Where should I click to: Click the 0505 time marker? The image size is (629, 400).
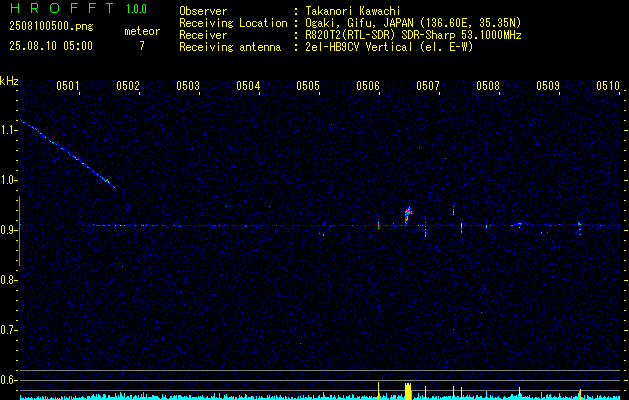[308, 86]
